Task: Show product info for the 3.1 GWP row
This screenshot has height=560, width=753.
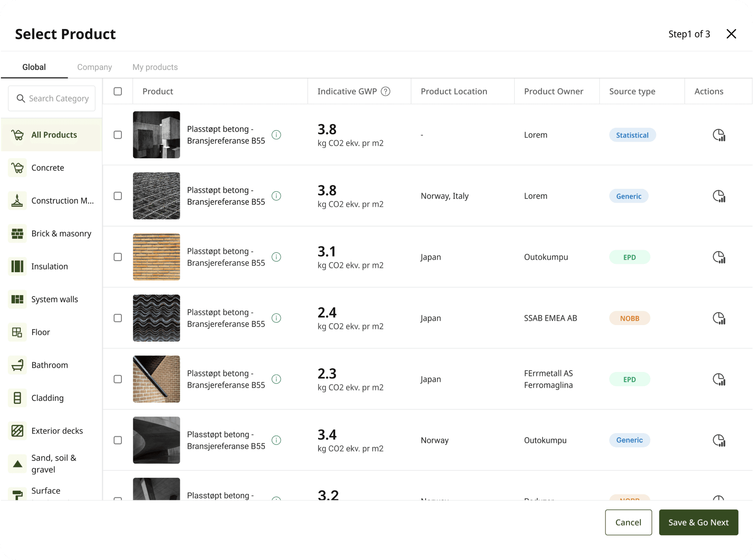Action: pos(276,257)
